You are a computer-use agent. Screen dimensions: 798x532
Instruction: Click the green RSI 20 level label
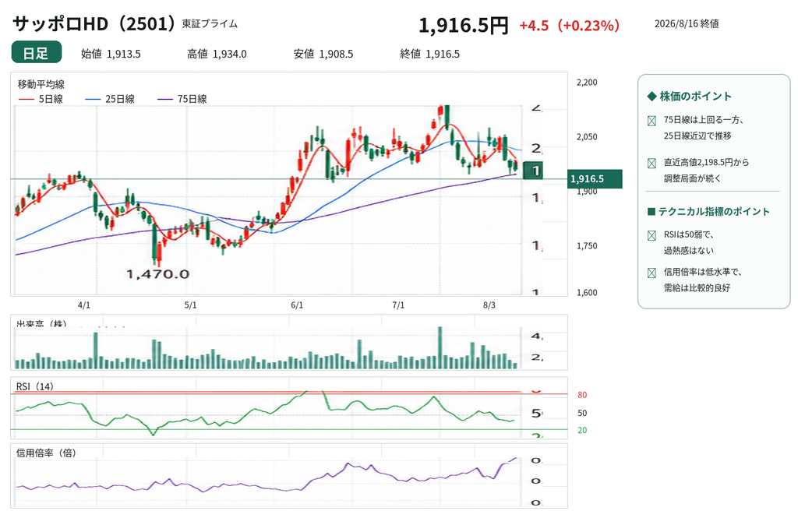tap(582, 430)
